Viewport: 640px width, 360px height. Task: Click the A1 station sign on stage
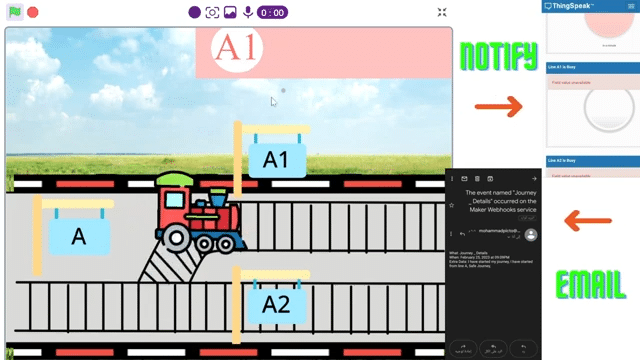coord(277,160)
